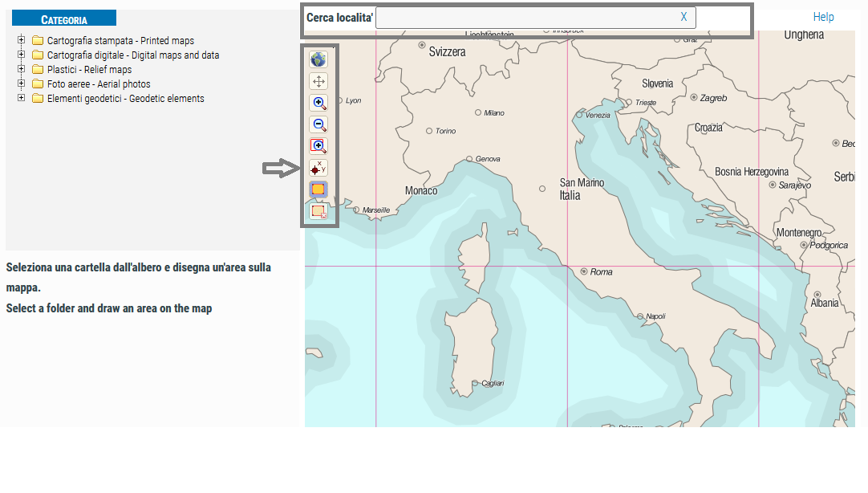Viewport: 868px width, 493px height.
Task: Expand the Cartografia stampata tree node
Action: click(22, 40)
